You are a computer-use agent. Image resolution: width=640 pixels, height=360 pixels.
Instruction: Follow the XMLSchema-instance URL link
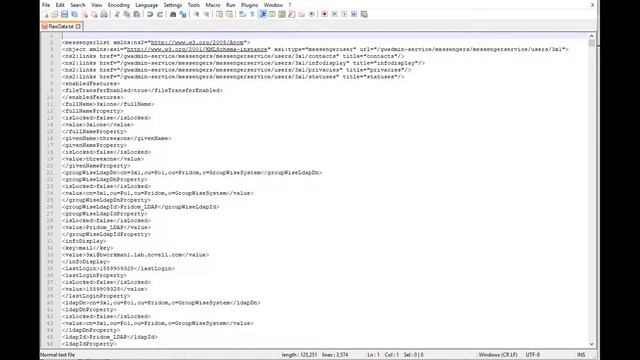click(197, 49)
